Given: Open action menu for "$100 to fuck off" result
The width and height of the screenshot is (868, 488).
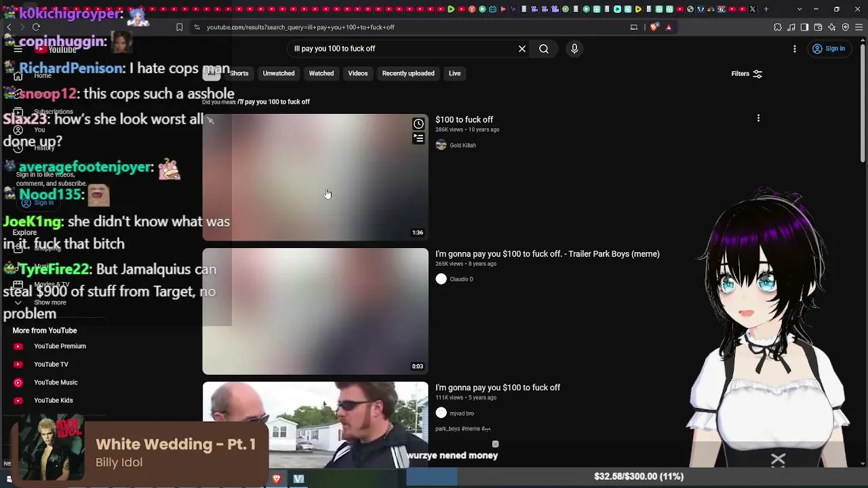Looking at the screenshot, I should click(758, 119).
